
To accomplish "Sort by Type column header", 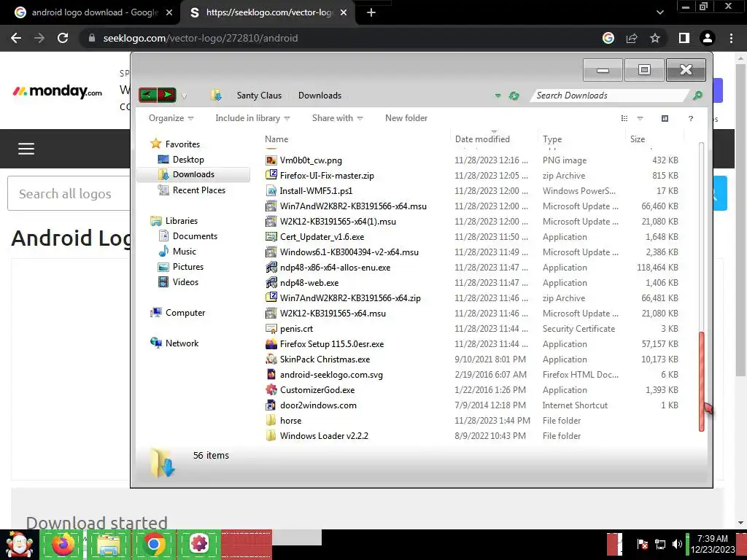I will tap(552, 139).
